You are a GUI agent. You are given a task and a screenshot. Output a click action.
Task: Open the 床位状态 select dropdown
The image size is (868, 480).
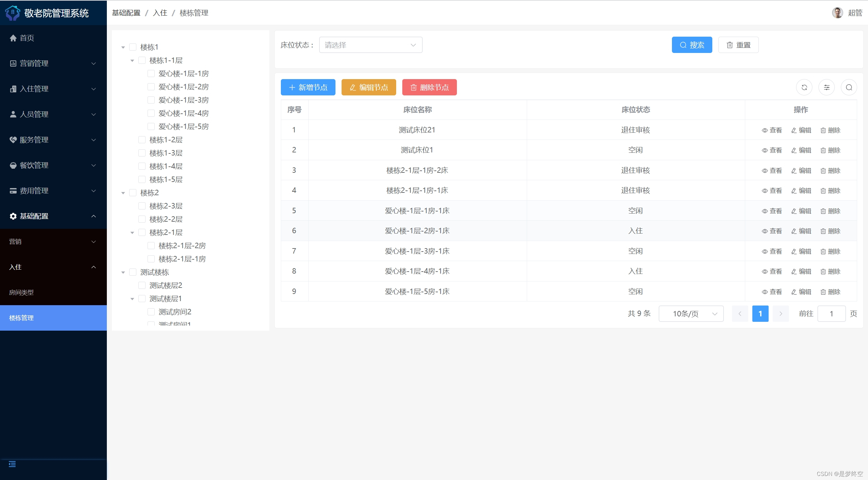(x=370, y=45)
